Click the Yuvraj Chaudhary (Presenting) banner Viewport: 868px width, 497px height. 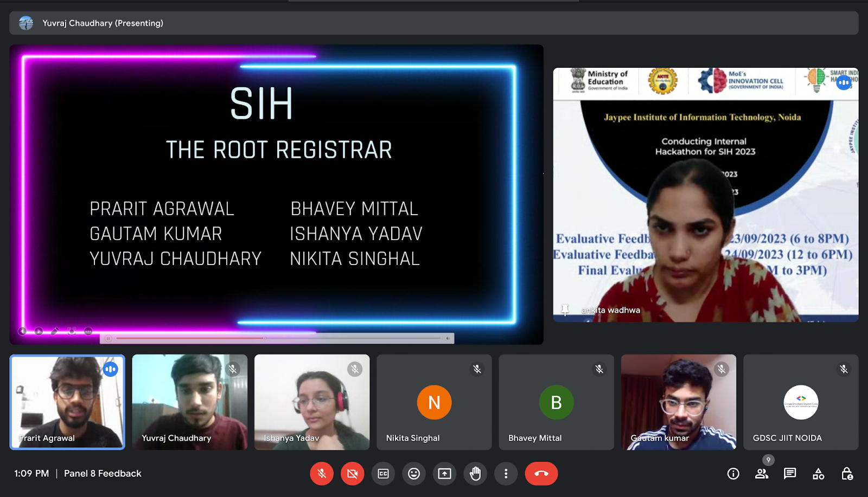tap(102, 23)
